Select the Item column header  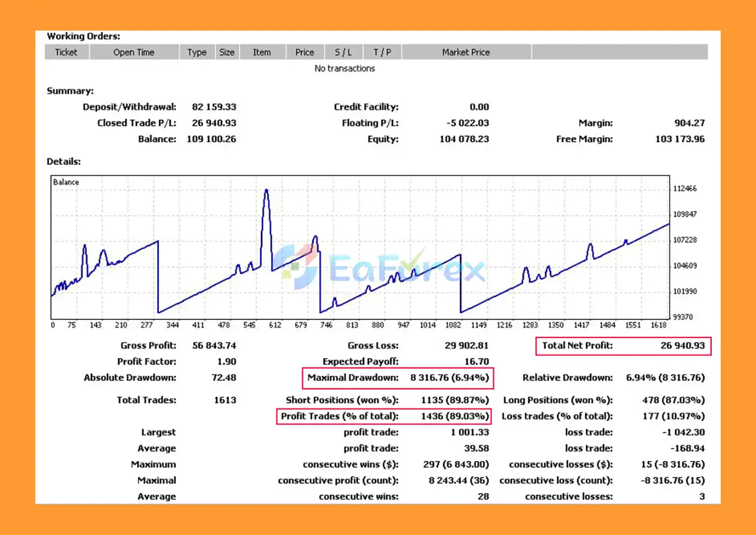[262, 52]
